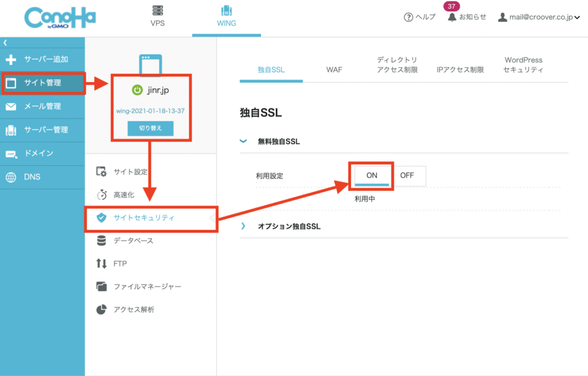The height and width of the screenshot is (376, 588).
Task: Click the アクセス解析 pie chart icon
Action: [x=102, y=309]
